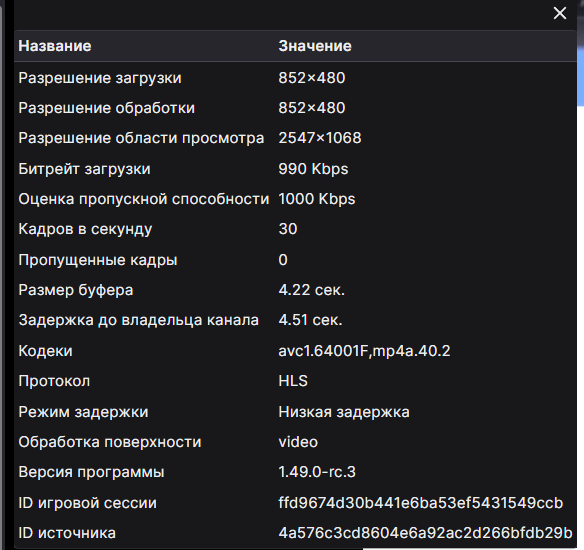Click the 'Битрейт загрузки' label
The height and width of the screenshot is (550, 584).
tap(85, 169)
